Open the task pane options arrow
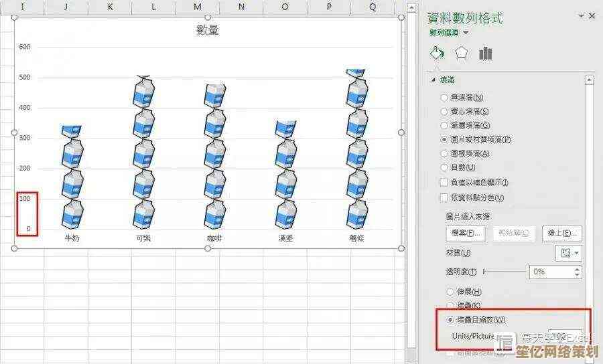Viewport: 603px width, 364px height. coord(580,16)
